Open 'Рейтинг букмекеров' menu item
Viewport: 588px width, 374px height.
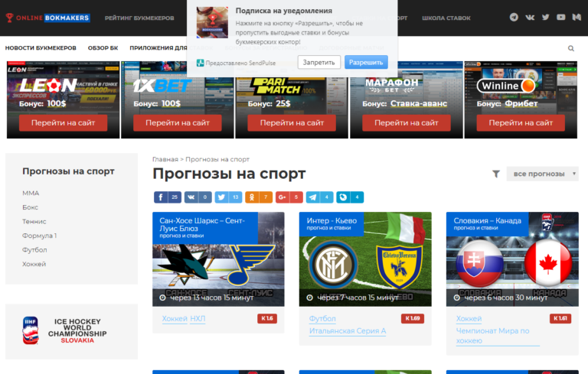(139, 18)
